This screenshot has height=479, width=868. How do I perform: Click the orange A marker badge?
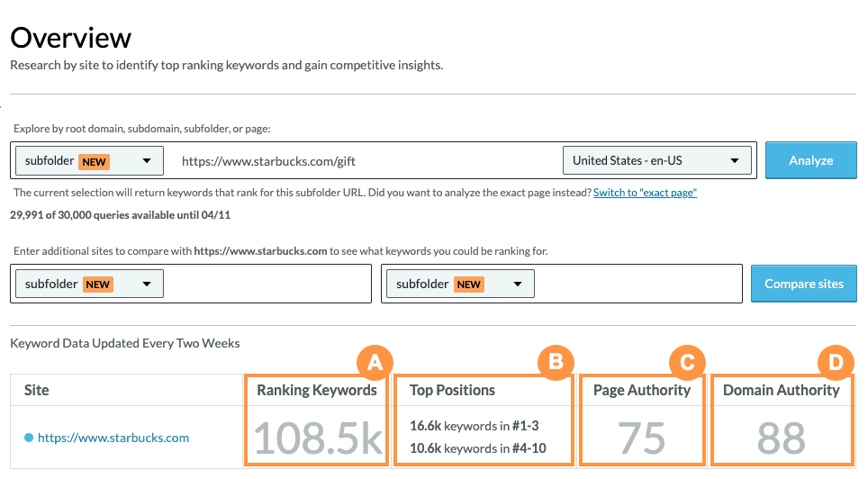[376, 363]
